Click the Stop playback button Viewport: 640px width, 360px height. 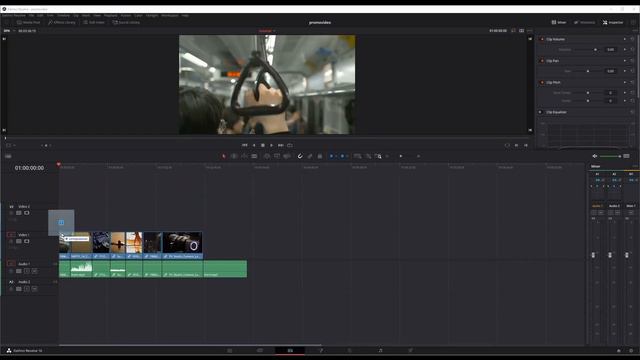click(263, 145)
